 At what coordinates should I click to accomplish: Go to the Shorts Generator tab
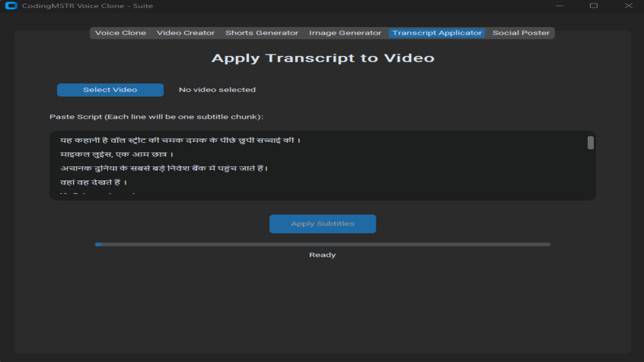(262, 33)
